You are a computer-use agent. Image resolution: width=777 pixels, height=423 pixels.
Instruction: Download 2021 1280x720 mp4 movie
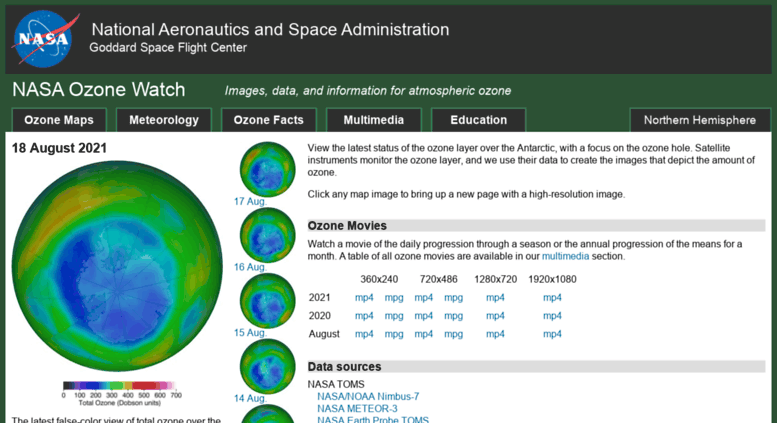point(495,298)
